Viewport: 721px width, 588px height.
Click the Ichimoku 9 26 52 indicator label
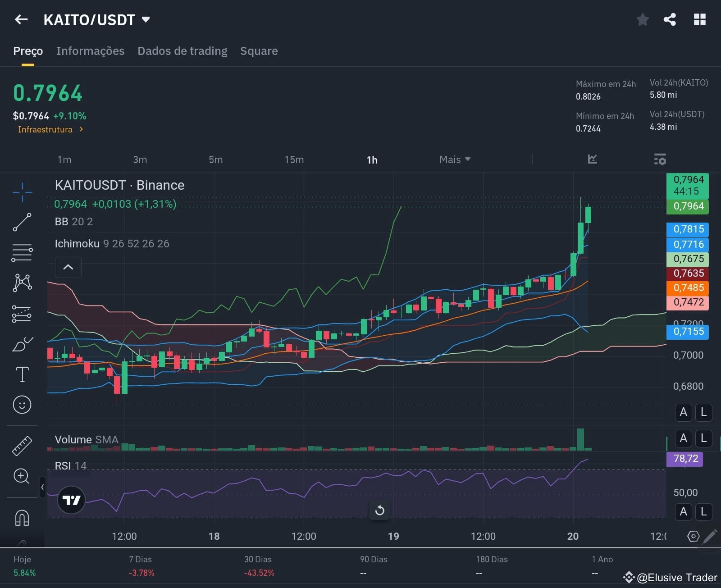[112, 244]
